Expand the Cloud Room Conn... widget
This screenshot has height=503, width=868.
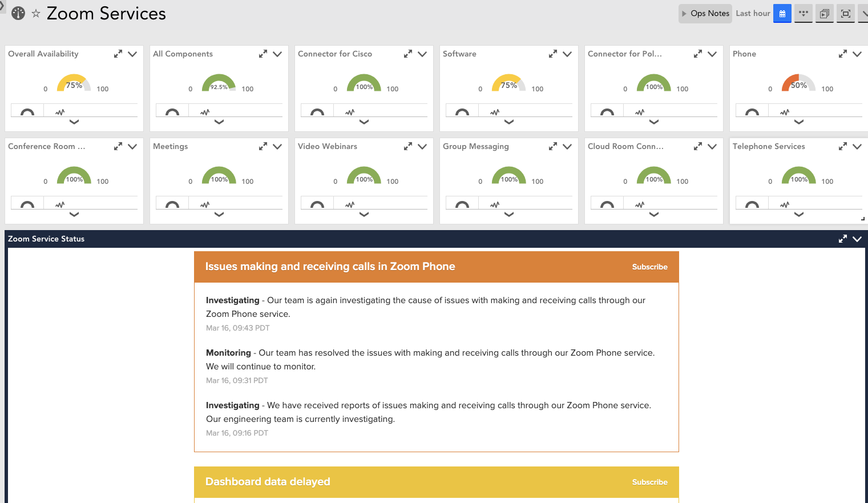[698, 146]
